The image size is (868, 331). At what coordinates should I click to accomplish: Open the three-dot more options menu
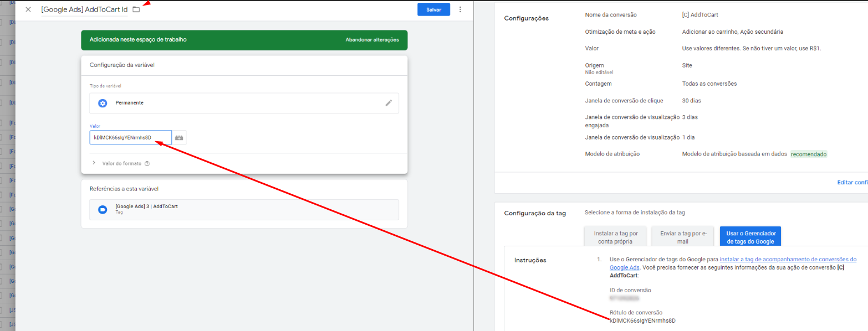click(x=460, y=9)
